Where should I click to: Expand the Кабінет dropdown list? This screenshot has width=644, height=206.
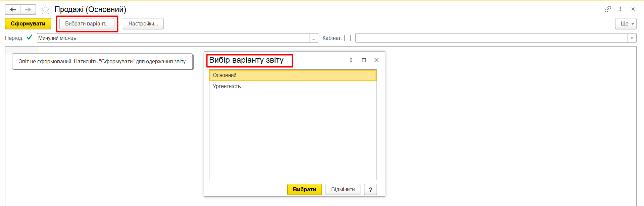click(x=632, y=38)
